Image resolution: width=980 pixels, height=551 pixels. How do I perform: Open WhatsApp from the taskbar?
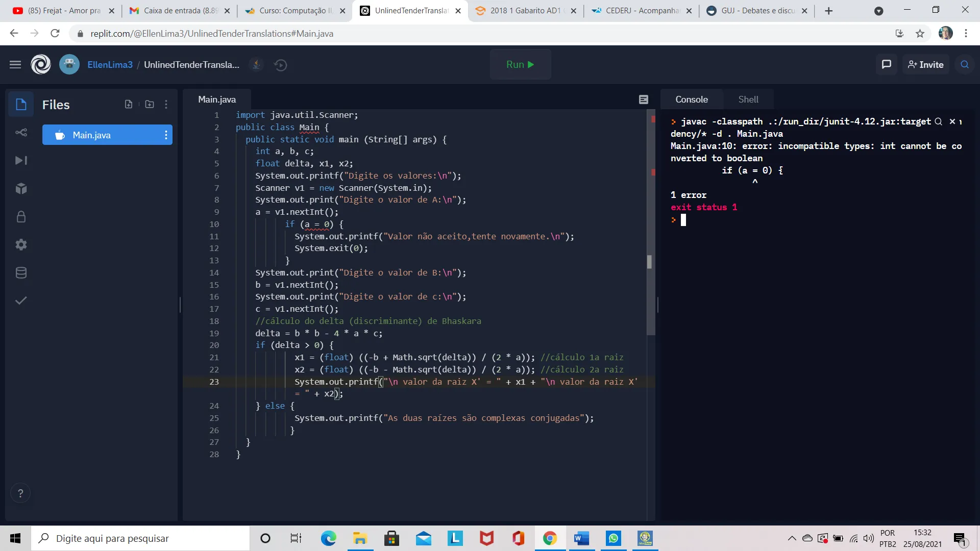click(x=613, y=538)
